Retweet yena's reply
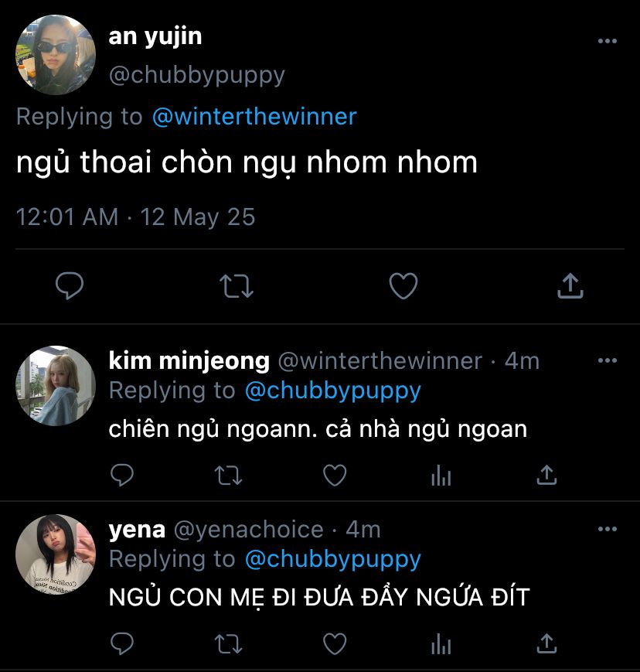Viewport: 640px width, 672px height. tap(228, 643)
